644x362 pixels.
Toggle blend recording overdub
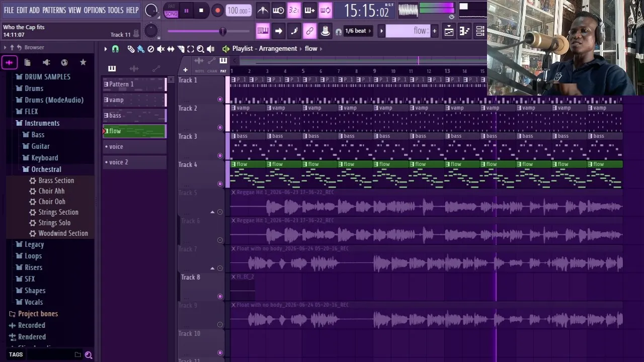pyautogui.click(x=309, y=10)
